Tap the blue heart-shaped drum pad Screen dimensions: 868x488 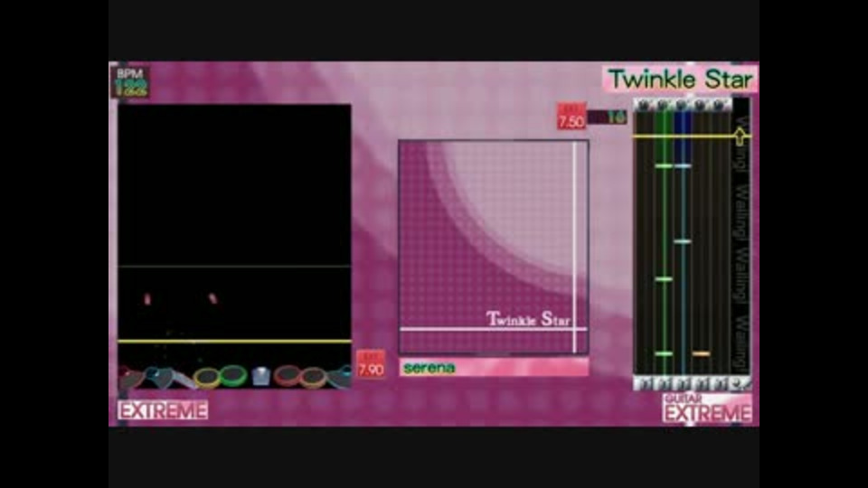point(158,378)
